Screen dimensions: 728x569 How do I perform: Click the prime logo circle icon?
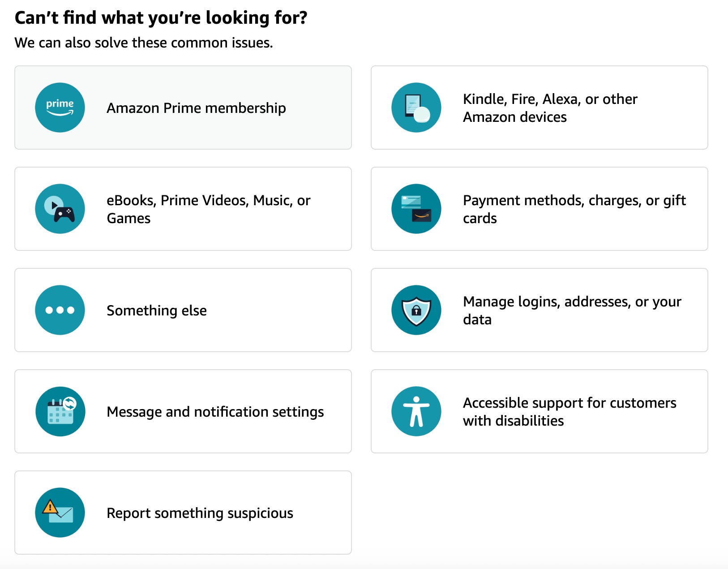coord(60,108)
